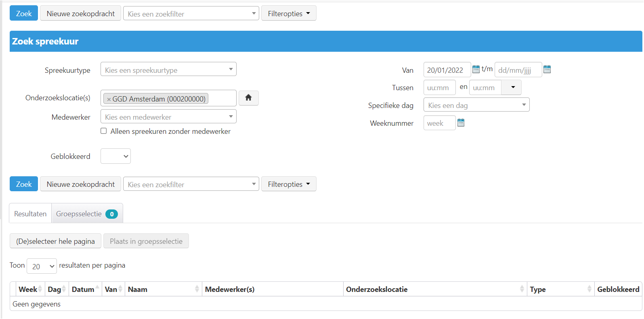Remove GGD Amsterdam location tag
The height and width of the screenshot is (319, 644).
[x=109, y=99]
